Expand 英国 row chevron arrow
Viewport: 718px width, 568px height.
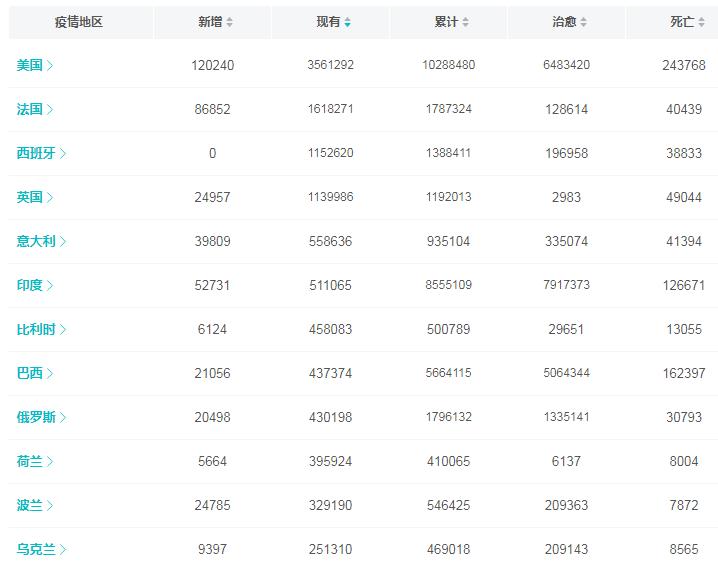tap(50, 197)
